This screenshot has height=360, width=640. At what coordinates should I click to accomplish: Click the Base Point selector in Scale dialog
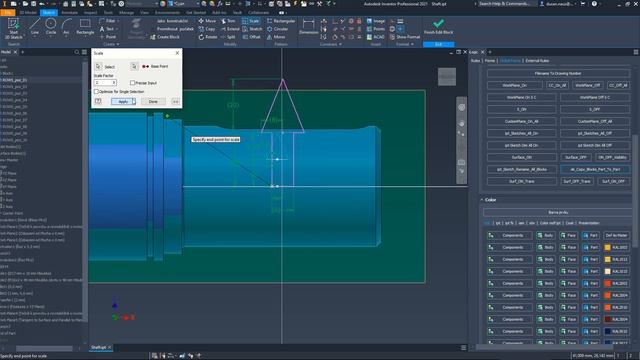click(x=134, y=66)
